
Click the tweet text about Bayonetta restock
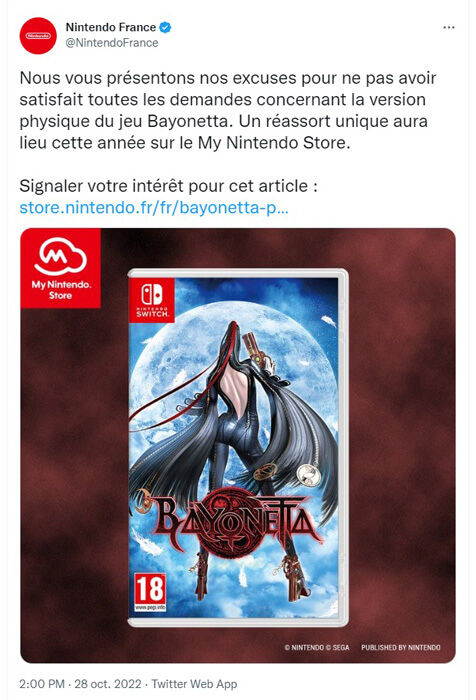pyautogui.click(x=228, y=110)
